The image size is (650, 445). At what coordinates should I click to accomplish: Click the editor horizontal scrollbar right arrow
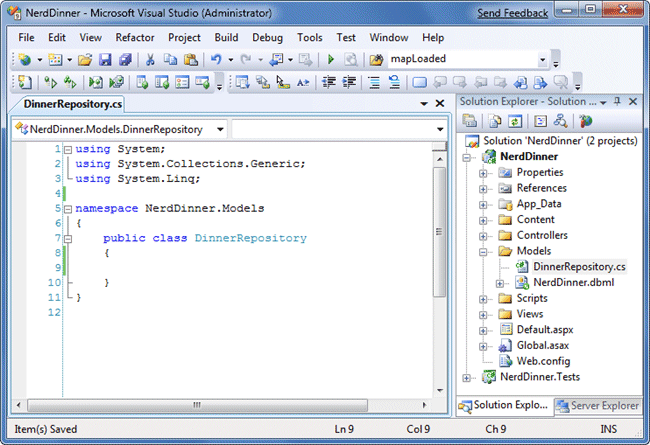click(424, 405)
